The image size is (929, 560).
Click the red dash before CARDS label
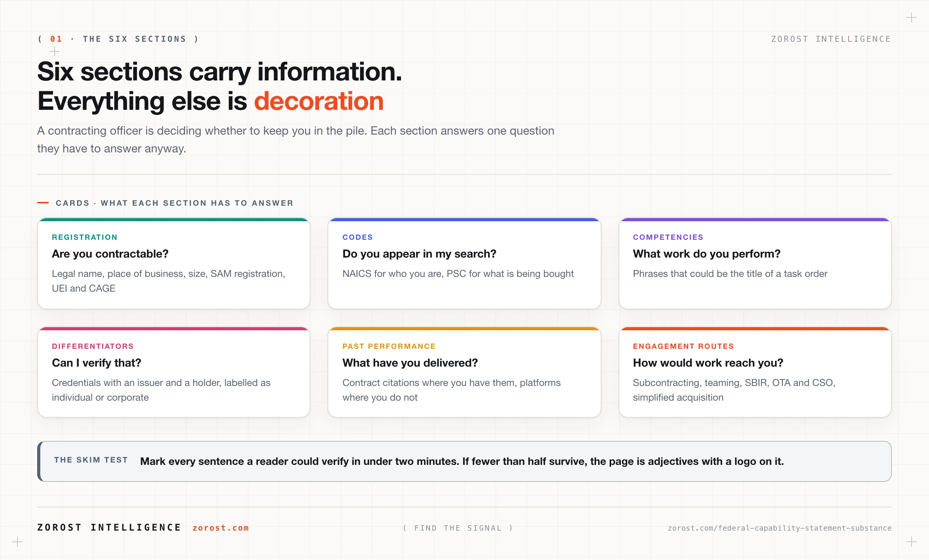[43, 203]
